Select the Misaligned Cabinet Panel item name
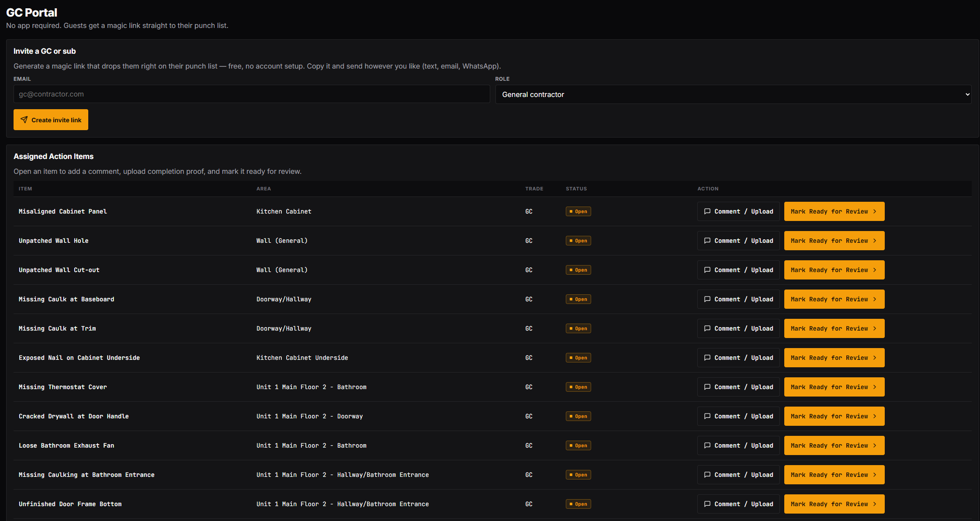Viewport: 980px width, 521px height. click(63, 211)
